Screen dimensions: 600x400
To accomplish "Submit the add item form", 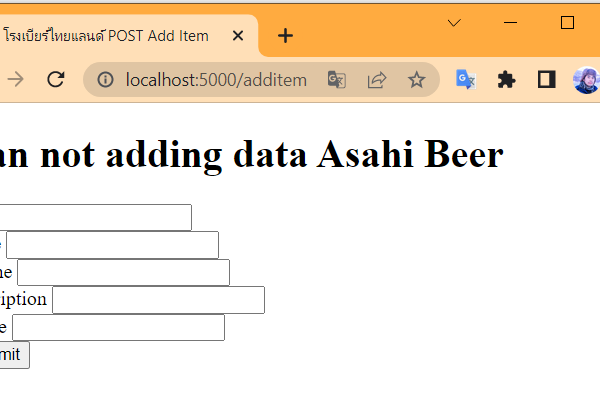I will coord(12,355).
